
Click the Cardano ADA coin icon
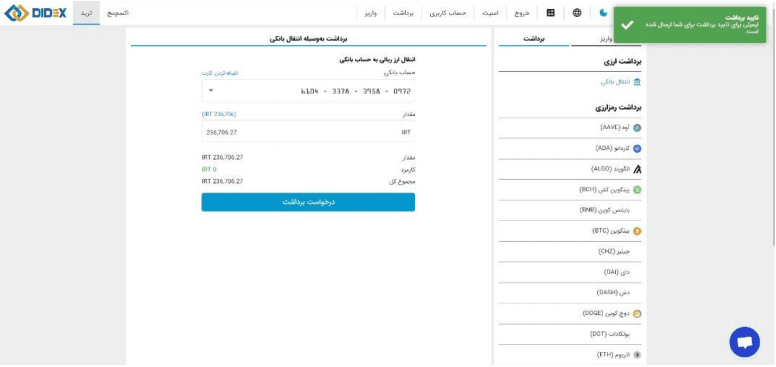click(637, 148)
